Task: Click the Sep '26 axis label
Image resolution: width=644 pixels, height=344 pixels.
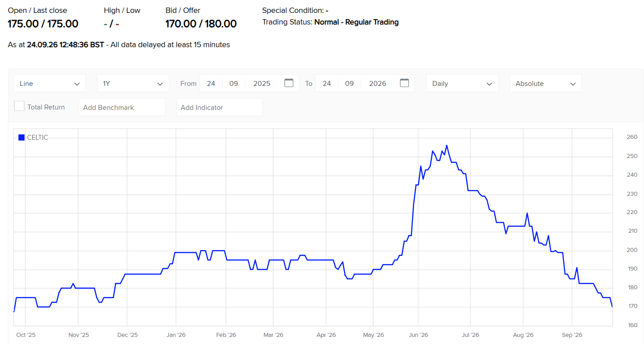Action: coord(572,335)
